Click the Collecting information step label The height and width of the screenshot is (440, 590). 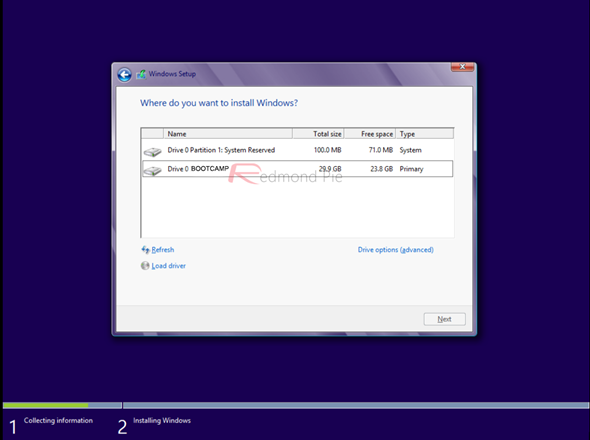58,420
